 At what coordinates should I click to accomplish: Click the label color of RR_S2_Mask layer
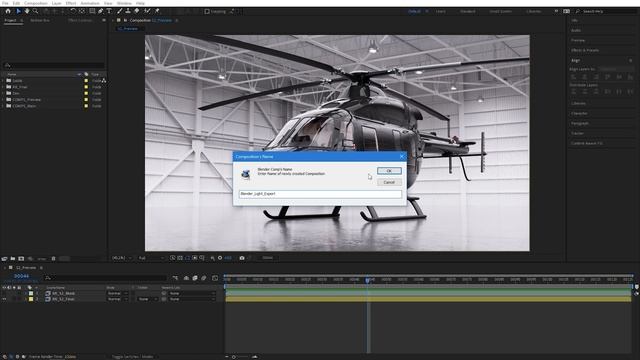coord(31,293)
